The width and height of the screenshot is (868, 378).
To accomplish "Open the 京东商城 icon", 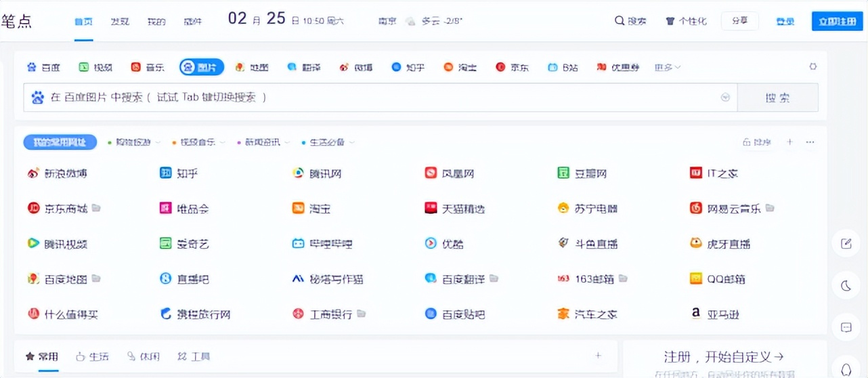I will click(x=33, y=209).
